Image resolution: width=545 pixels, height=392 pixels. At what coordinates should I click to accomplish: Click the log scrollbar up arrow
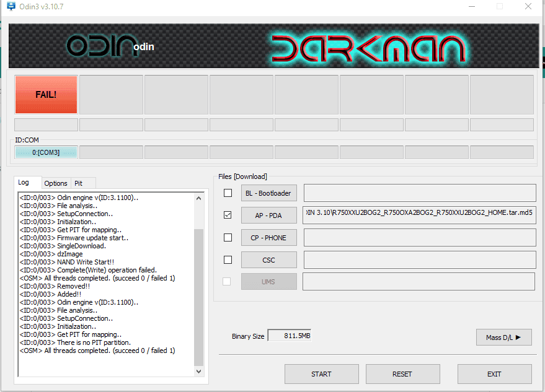click(x=199, y=198)
